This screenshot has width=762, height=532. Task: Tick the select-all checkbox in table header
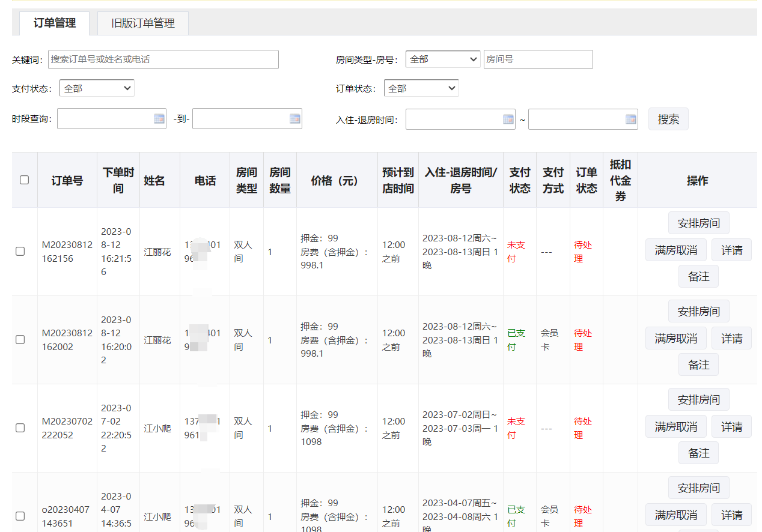click(25, 180)
